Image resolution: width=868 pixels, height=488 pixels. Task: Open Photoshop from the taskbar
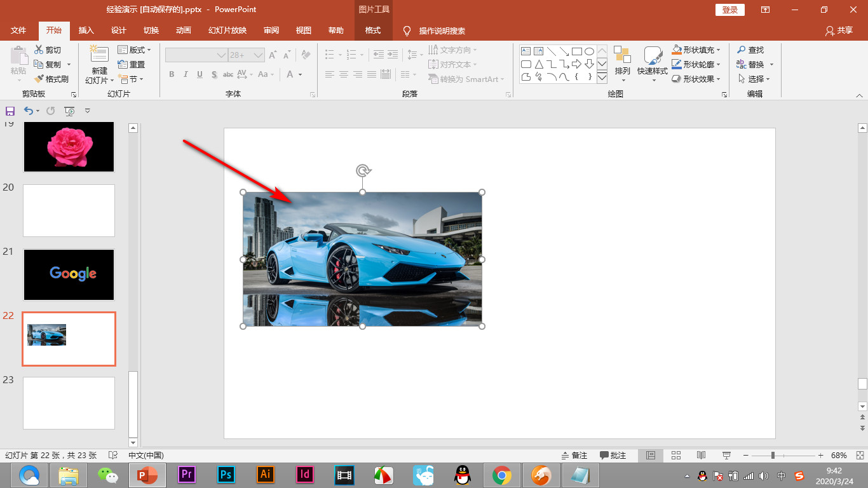click(x=226, y=475)
